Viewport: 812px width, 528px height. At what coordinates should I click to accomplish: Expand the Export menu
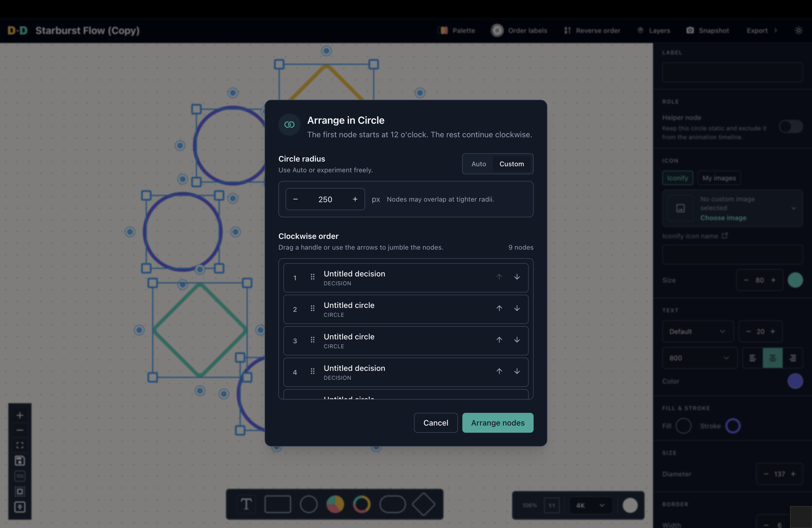pyautogui.click(x=762, y=31)
